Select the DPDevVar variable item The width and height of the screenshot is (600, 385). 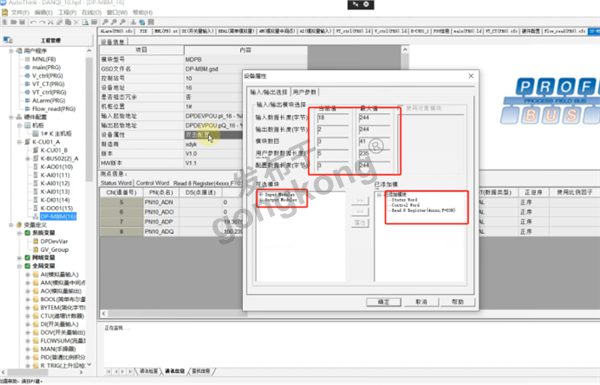point(54,241)
